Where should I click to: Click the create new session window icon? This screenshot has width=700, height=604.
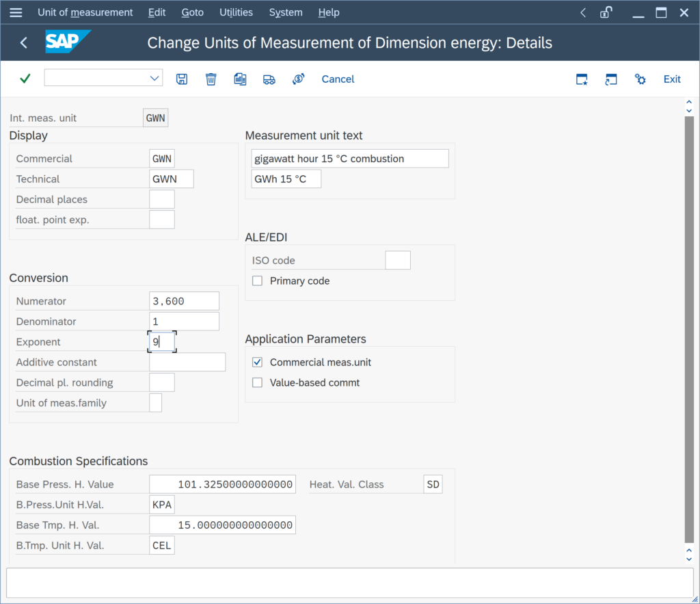tap(582, 79)
